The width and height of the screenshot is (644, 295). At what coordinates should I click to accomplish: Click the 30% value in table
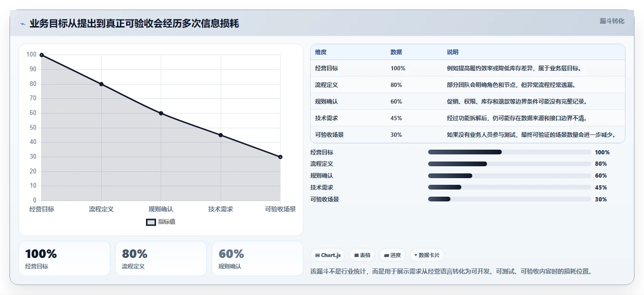click(396, 135)
